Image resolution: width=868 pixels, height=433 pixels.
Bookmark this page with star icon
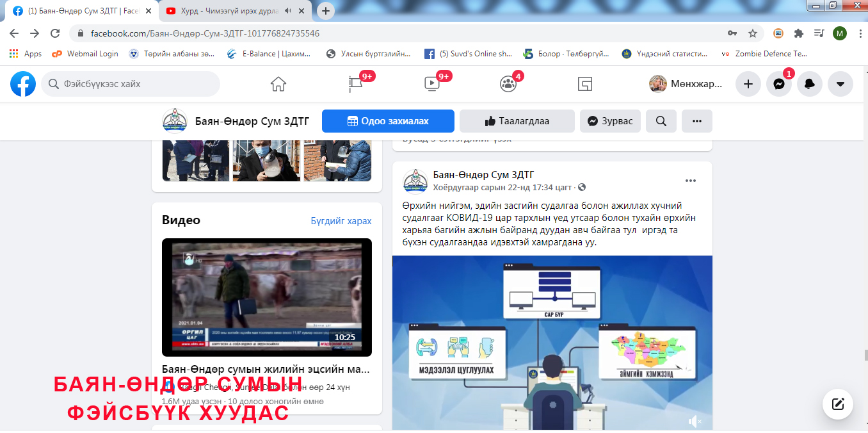click(753, 33)
